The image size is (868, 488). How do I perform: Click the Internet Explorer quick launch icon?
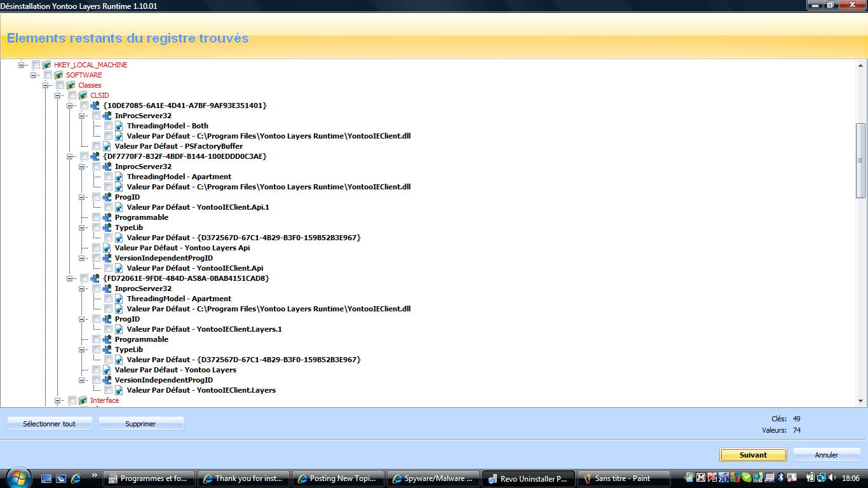point(76,478)
